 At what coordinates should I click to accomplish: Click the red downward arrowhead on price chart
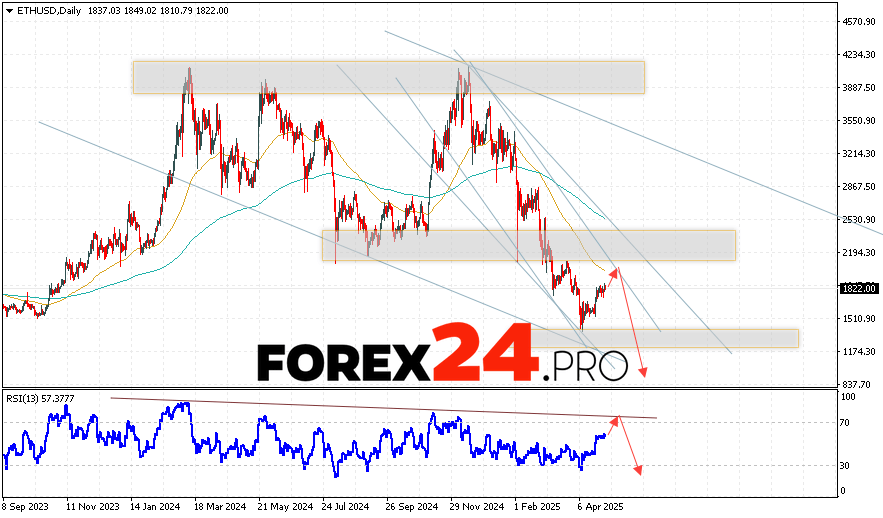(x=643, y=373)
